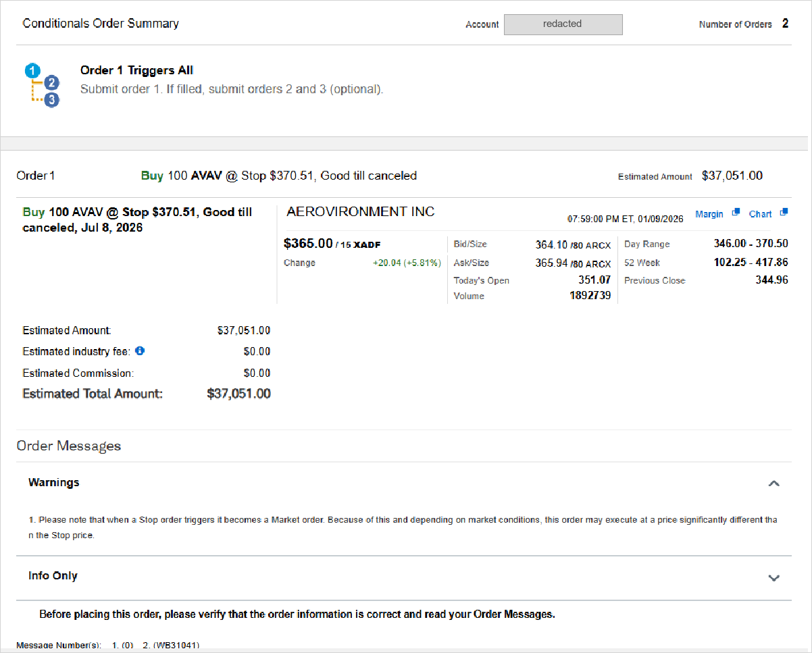This screenshot has height=653, width=812.
Task: Click the redacted Account field
Action: coord(563,24)
